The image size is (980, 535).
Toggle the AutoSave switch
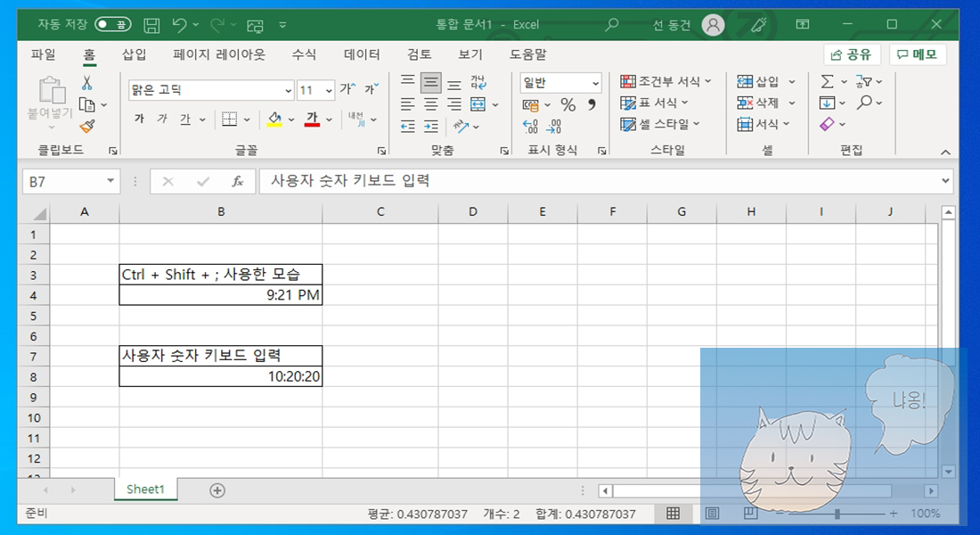(x=112, y=24)
